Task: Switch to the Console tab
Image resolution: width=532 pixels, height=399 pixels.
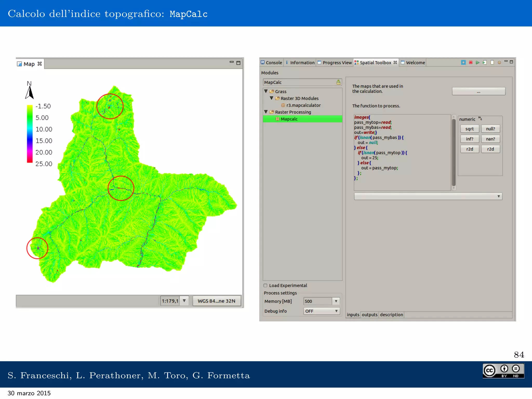Action: (271, 63)
